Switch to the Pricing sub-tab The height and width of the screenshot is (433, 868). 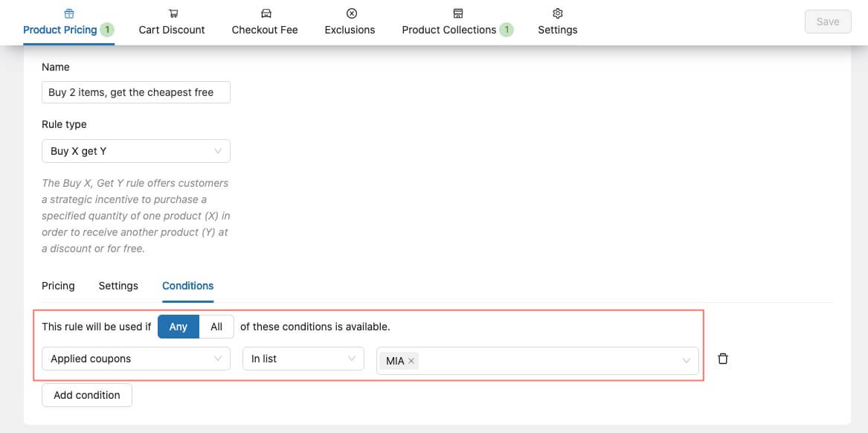pyautogui.click(x=58, y=286)
